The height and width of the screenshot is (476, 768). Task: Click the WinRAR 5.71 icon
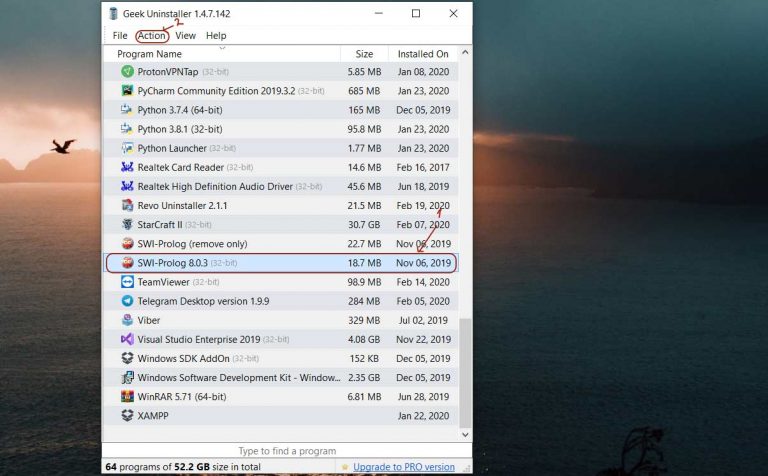point(127,397)
